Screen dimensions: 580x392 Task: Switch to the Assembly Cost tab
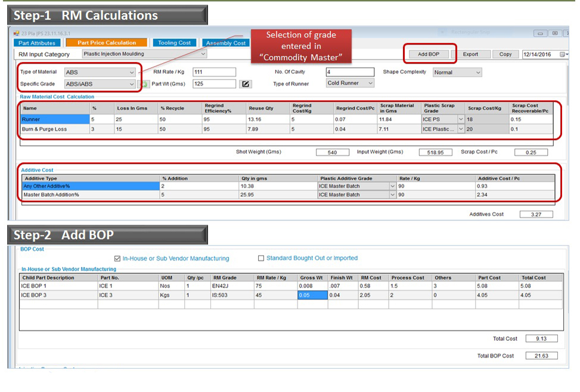(x=226, y=43)
